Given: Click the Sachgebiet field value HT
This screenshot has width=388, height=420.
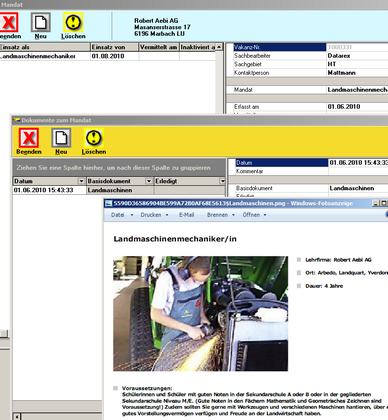Looking at the screenshot, I should [357, 64].
